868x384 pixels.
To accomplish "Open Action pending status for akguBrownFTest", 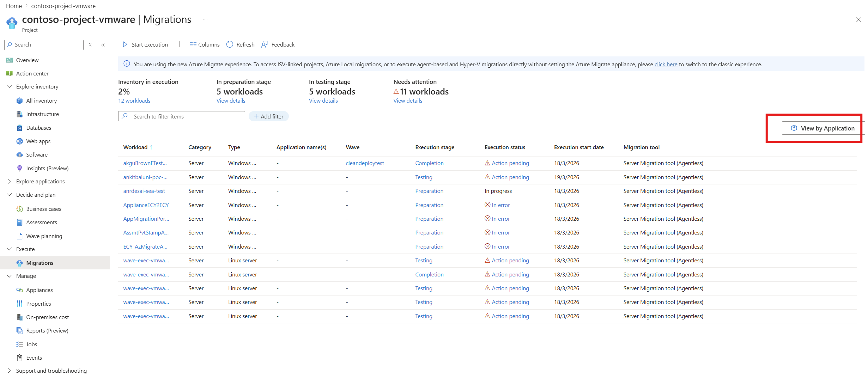I will 510,163.
